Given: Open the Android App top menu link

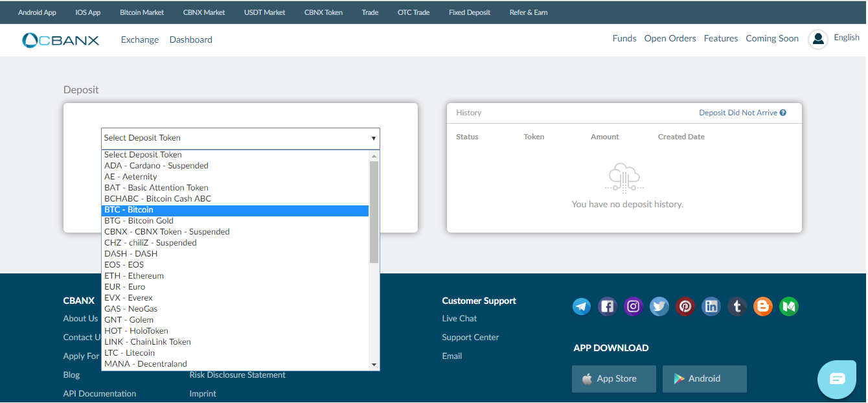Looking at the screenshot, I should [37, 12].
